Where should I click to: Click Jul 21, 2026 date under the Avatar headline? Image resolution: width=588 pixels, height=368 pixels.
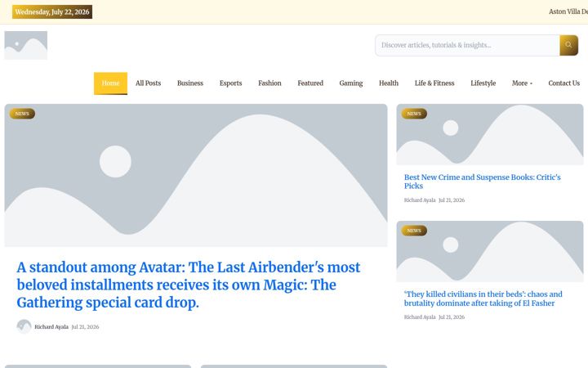tap(85, 326)
